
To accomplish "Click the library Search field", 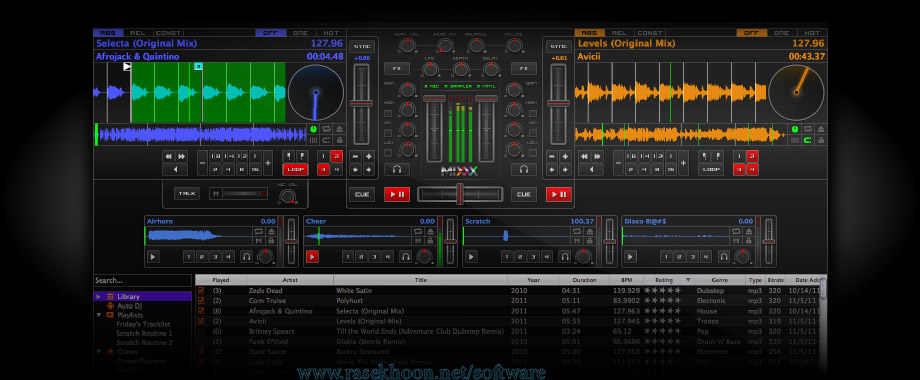I will point(143,280).
